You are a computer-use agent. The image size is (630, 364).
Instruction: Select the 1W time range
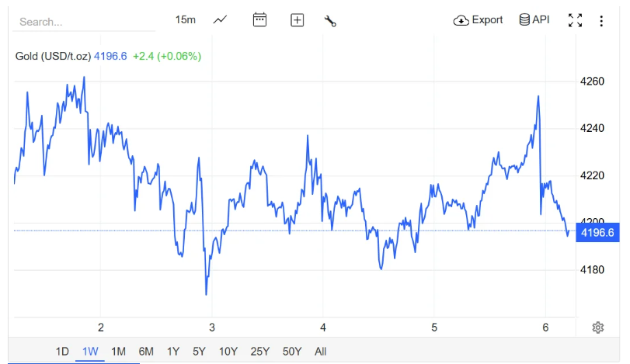tap(90, 352)
